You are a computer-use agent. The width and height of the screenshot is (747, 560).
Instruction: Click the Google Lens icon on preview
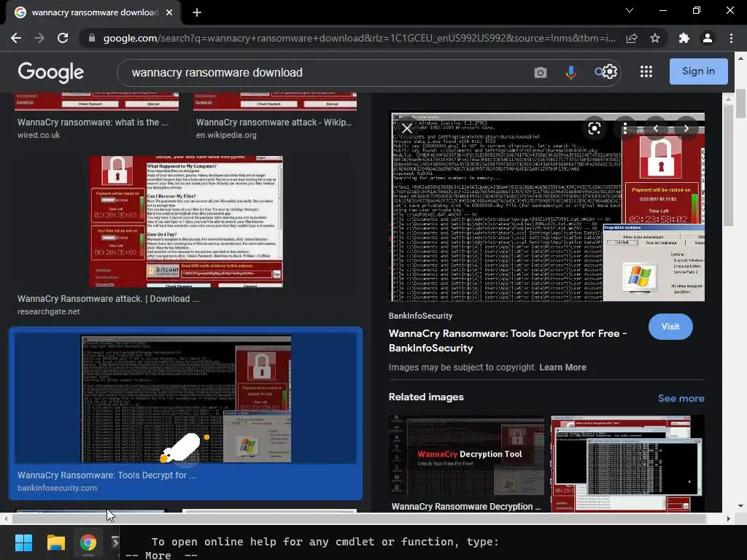point(594,128)
